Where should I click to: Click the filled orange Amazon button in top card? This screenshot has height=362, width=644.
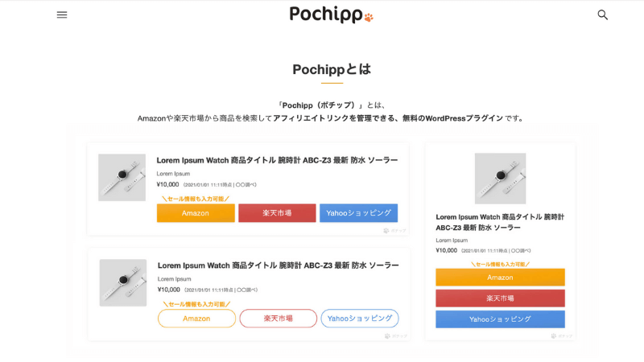coord(196,213)
